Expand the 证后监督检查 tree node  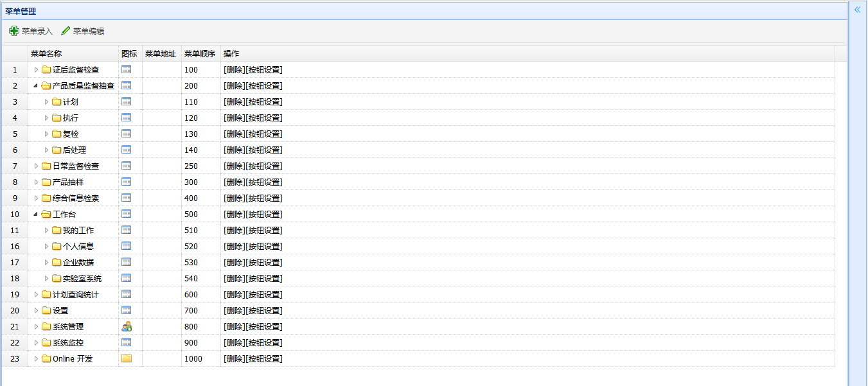pos(36,69)
